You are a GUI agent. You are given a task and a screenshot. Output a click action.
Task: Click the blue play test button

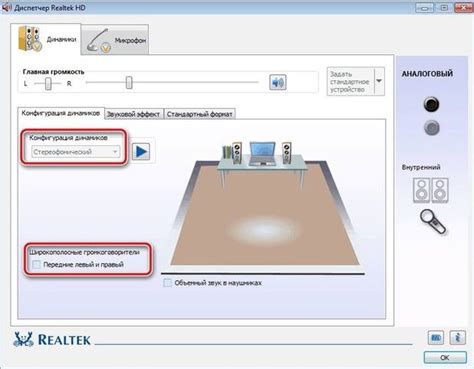point(141,152)
